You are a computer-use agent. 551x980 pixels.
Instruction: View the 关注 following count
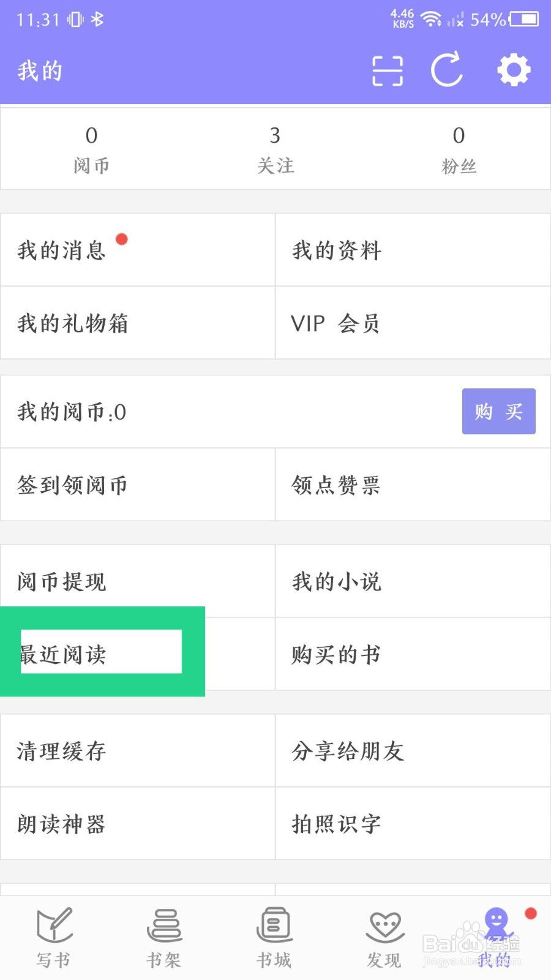275,149
